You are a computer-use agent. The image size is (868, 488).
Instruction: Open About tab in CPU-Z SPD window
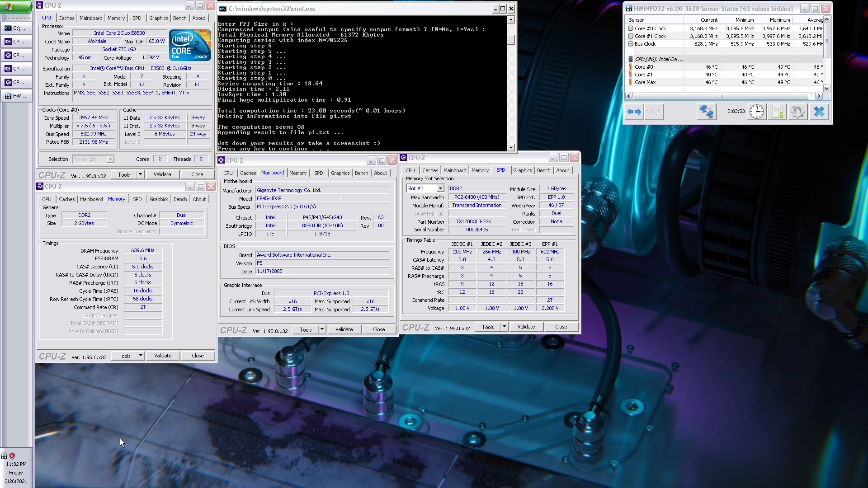(562, 170)
